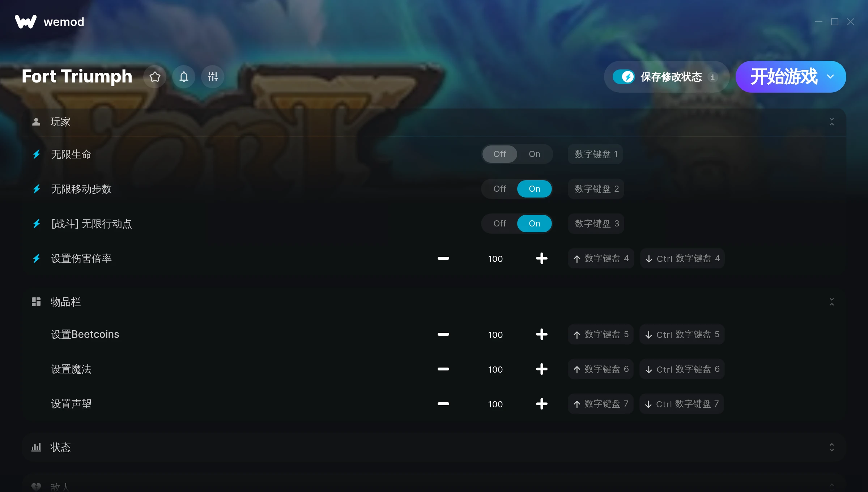The width and height of the screenshot is (868, 492).
Task: Increase 设置伤害倍率 with plus icon
Action: tap(541, 258)
